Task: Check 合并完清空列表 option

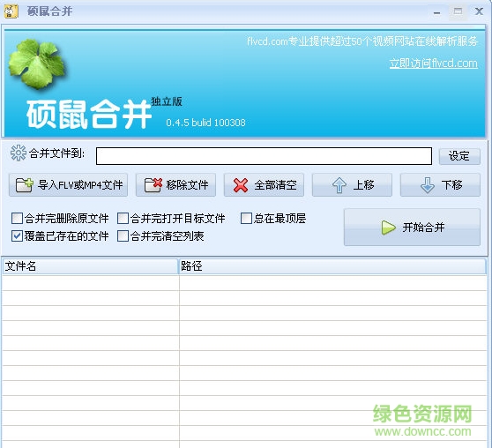Action: pyautogui.click(x=123, y=236)
